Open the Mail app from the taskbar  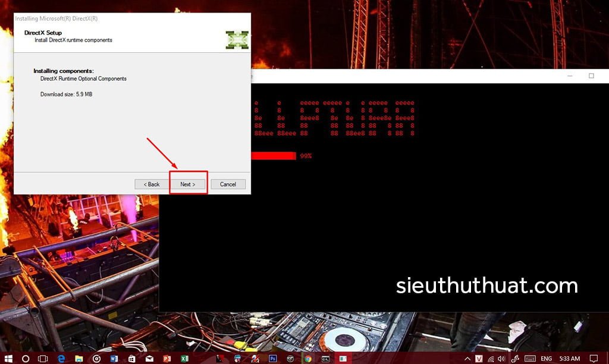click(x=149, y=359)
